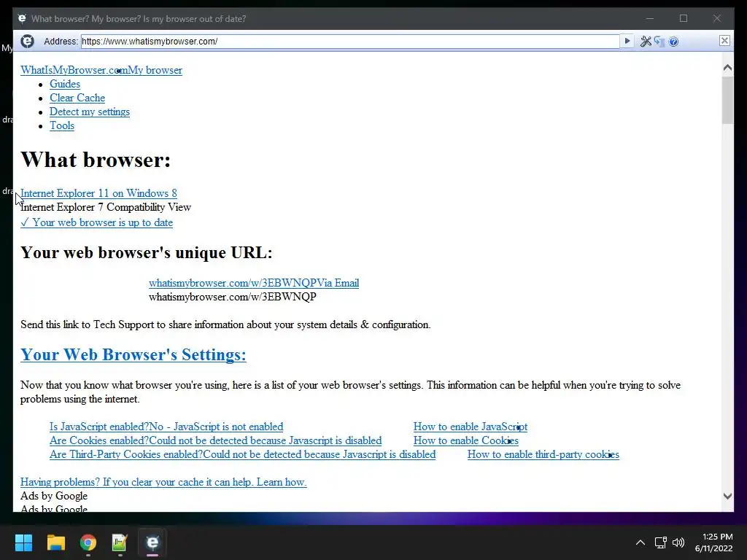Open the tools wrench and screwdriver icon
This screenshot has width=747, height=560.
(646, 42)
